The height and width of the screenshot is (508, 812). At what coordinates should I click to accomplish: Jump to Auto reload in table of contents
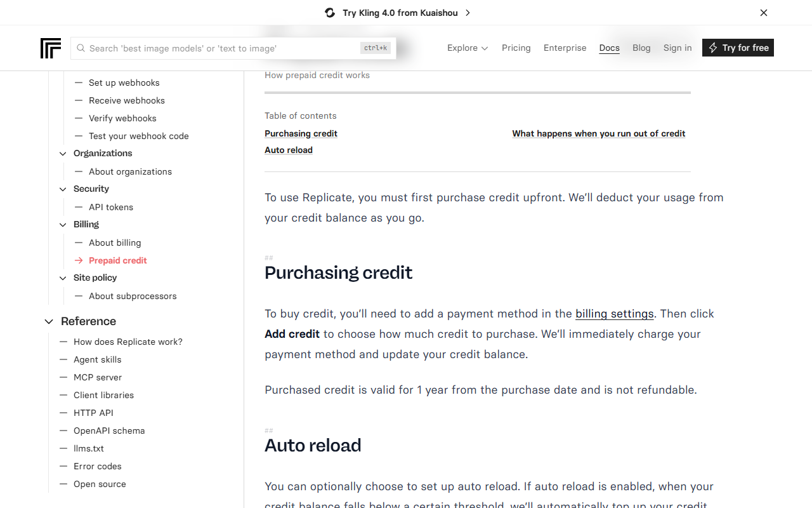[289, 150]
